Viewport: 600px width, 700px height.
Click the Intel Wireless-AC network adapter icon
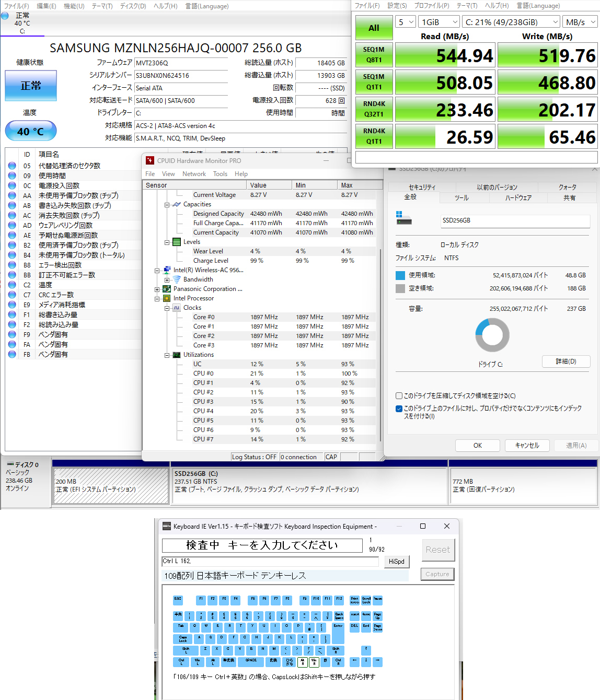pos(167,270)
